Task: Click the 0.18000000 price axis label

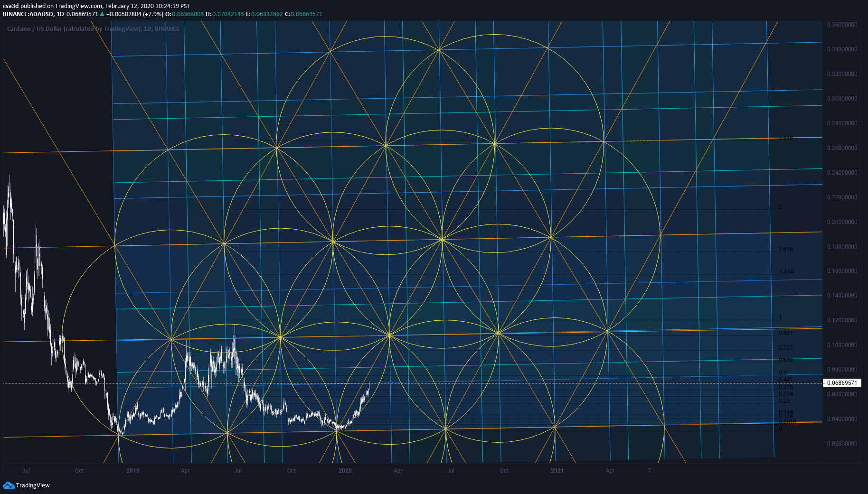Action: [842, 246]
